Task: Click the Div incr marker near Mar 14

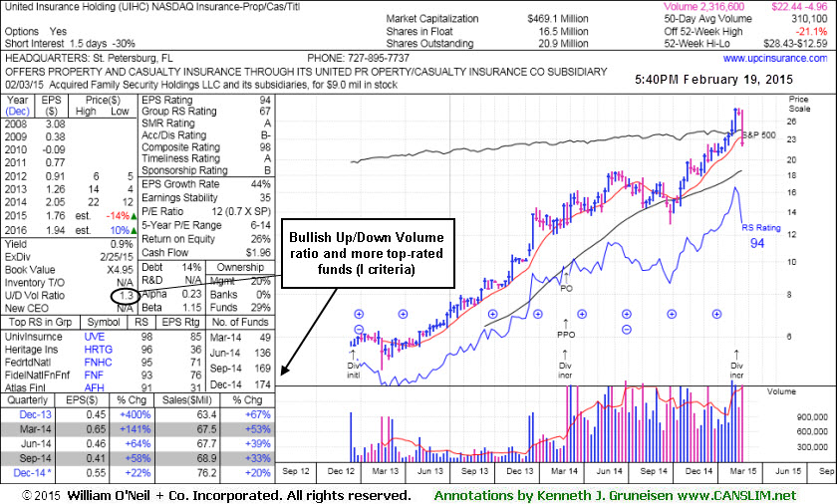Action: [x=565, y=365]
